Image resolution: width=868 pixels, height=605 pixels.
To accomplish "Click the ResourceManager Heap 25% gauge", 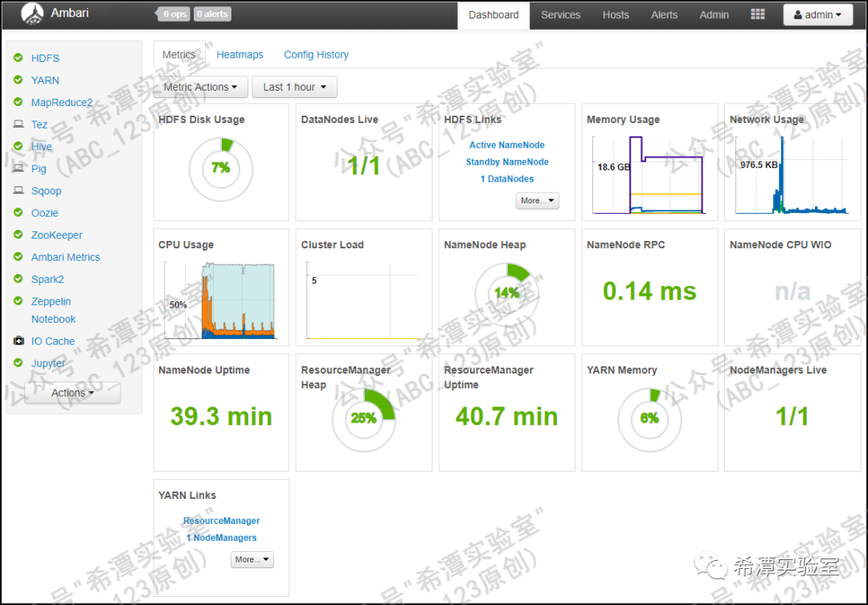I will [x=364, y=419].
